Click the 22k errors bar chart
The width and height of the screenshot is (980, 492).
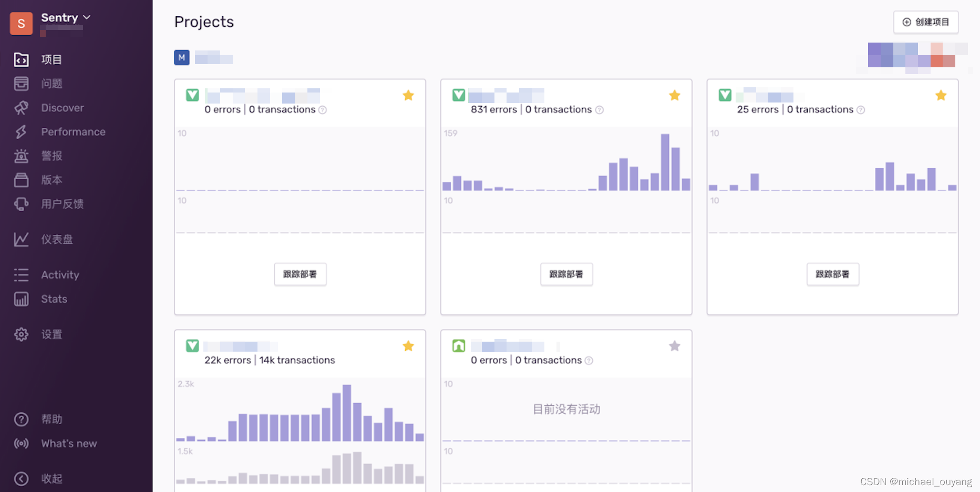(300, 413)
